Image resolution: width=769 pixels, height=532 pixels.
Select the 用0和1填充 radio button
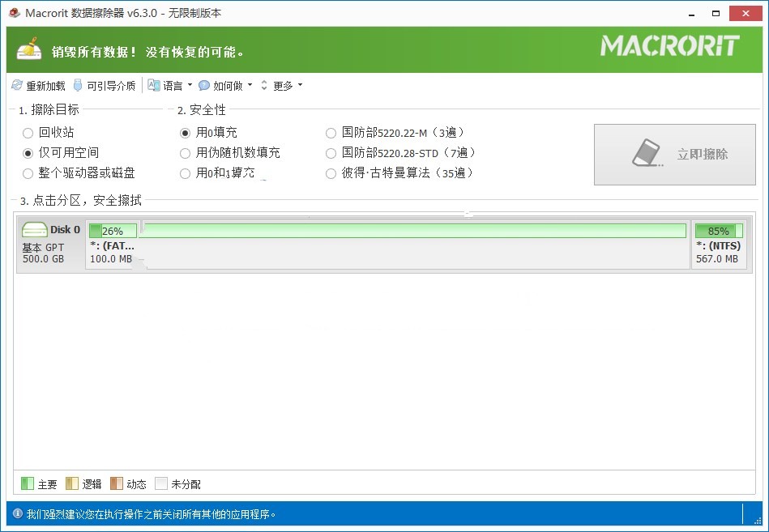coord(185,173)
